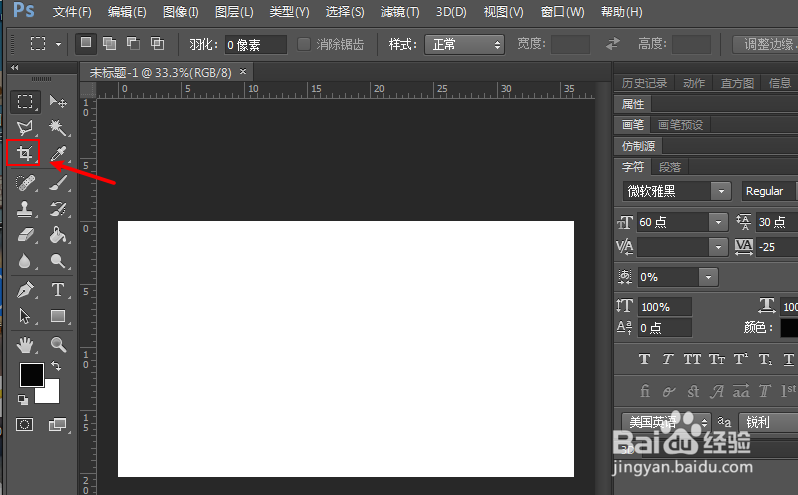Choose Add to selection mode
The height and width of the screenshot is (495, 798).
click(x=109, y=43)
